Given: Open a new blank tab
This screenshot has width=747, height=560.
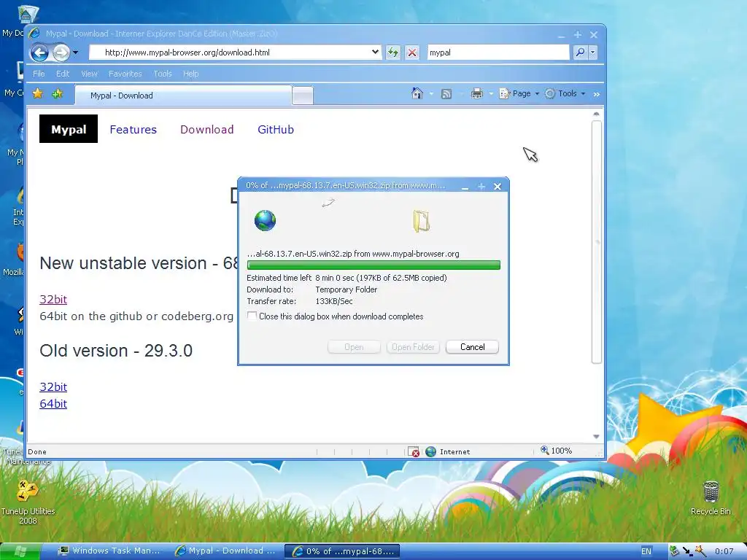Looking at the screenshot, I should [303, 96].
